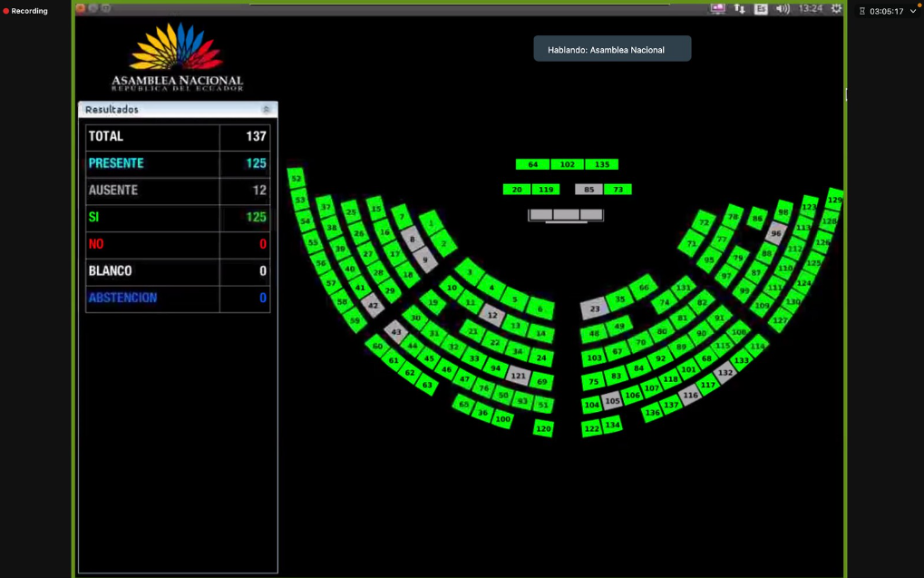Click the Resultados panel header
924x578 pixels.
(x=178, y=110)
